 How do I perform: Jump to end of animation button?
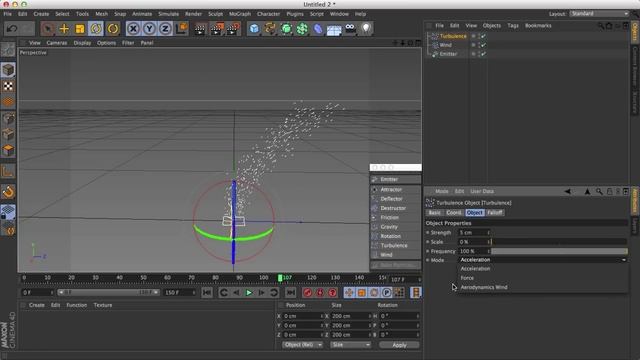[x=291, y=292]
